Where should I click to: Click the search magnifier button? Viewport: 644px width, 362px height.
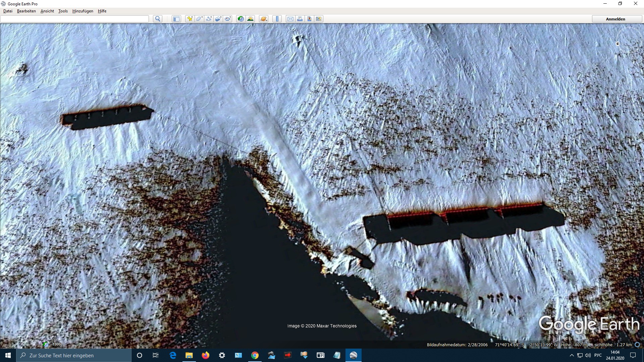click(x=158, y=19)
